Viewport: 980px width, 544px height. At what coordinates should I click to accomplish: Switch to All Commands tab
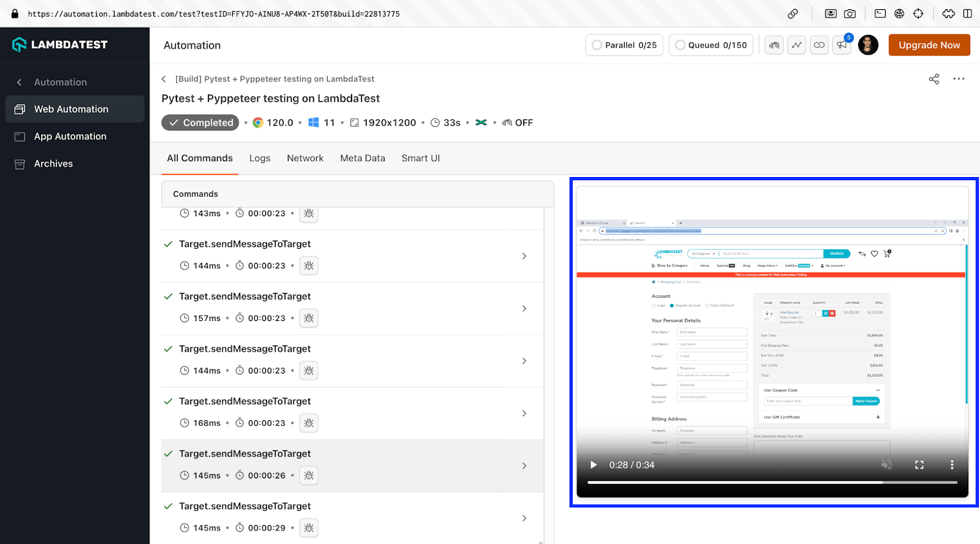(x=200, y=158)
